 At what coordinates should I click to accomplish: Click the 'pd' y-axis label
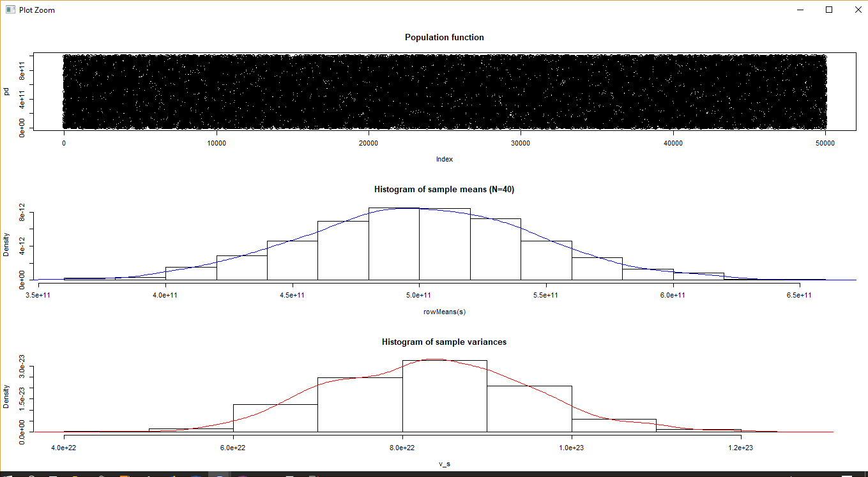[6, 91]
